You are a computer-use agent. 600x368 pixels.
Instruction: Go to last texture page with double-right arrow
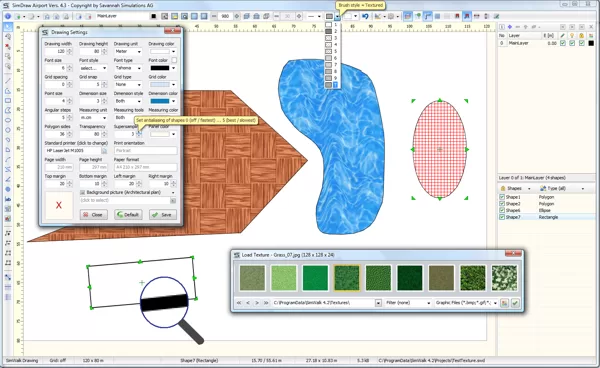(266, 303)
